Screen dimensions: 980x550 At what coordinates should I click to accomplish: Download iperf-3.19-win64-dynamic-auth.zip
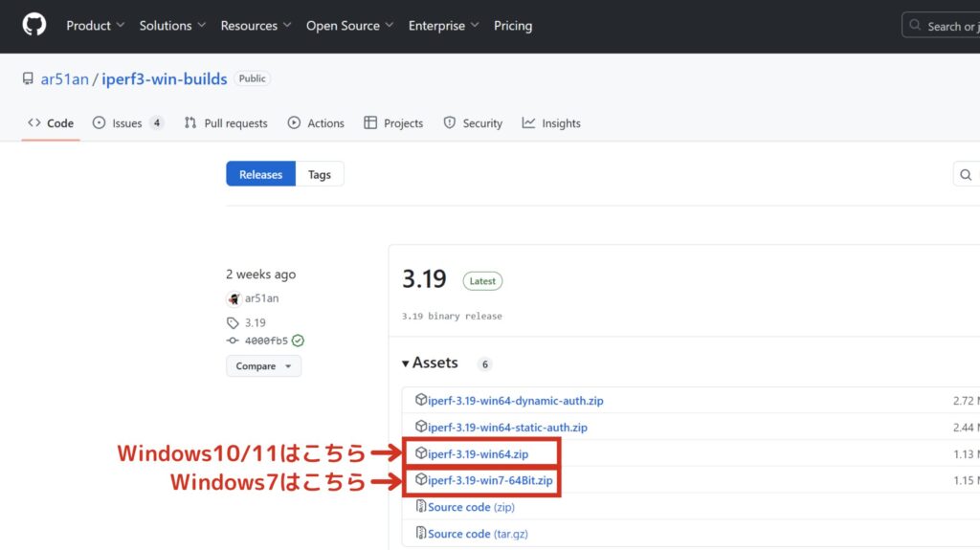(x=516, y=401)
